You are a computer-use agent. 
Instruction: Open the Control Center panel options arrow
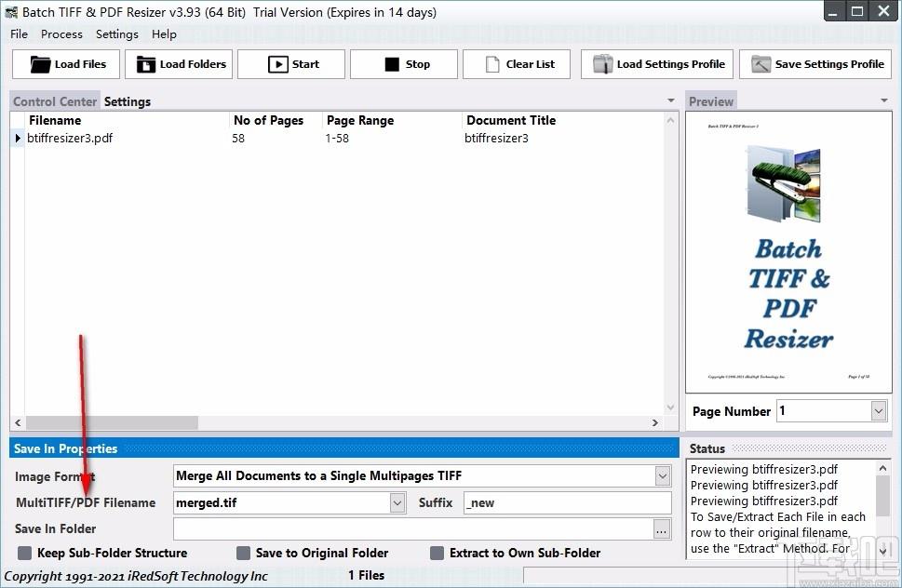[x=671, y=100]
